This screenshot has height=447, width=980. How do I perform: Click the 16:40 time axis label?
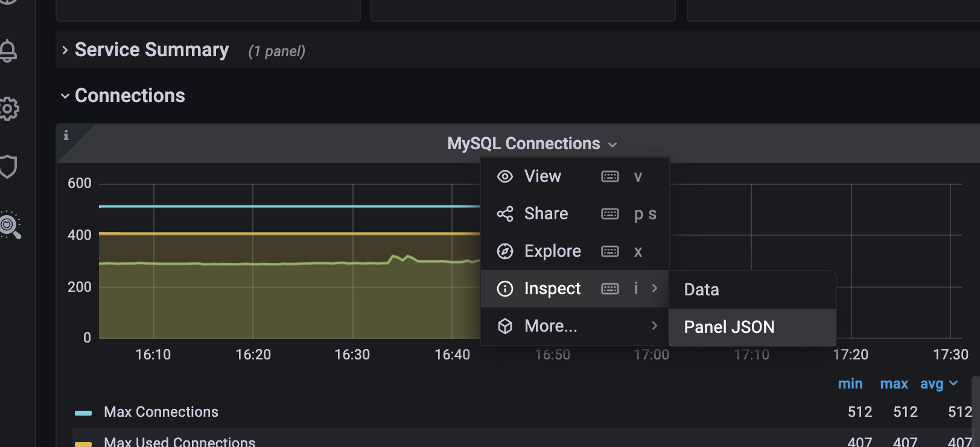point(452,355)
